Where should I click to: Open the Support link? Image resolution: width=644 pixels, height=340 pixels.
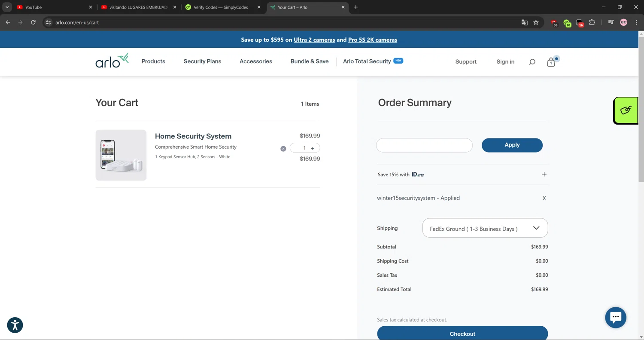click(466, 62)
